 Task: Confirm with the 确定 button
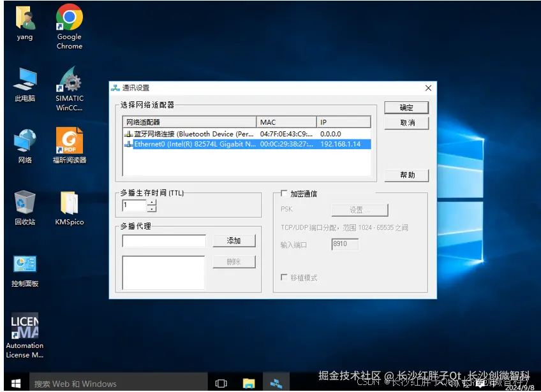coord(406,108)
